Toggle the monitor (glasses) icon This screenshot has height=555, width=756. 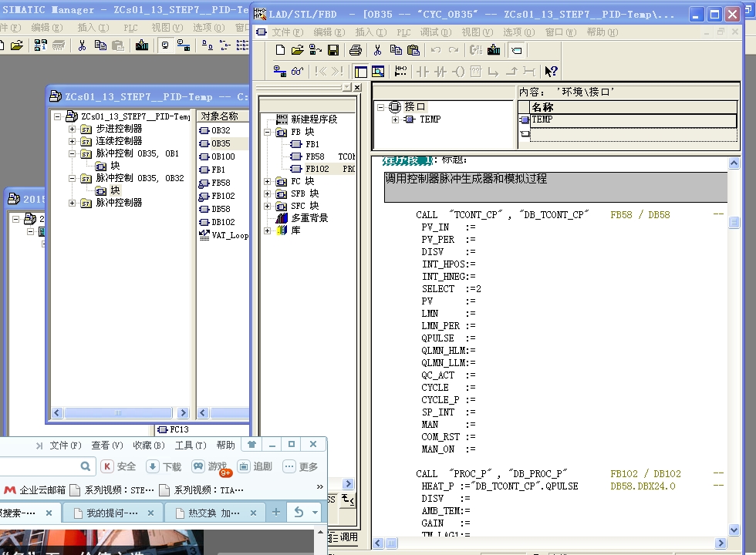[x=298, y=71]
